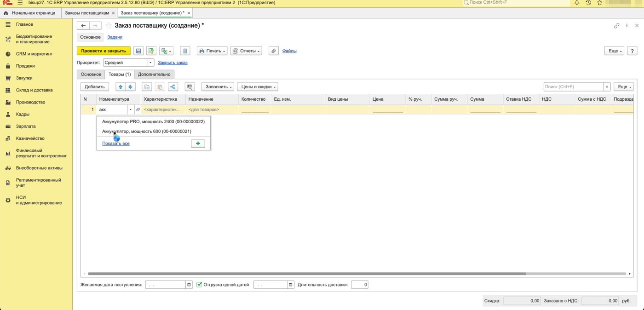Click the post document icon next to save
644x310 pixels.
(x=151, y=51)
